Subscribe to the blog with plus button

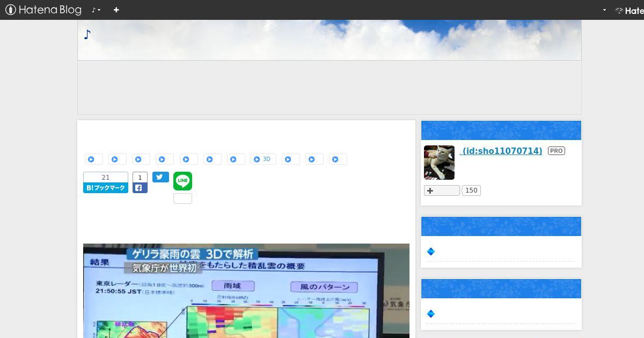pos(442,190)
